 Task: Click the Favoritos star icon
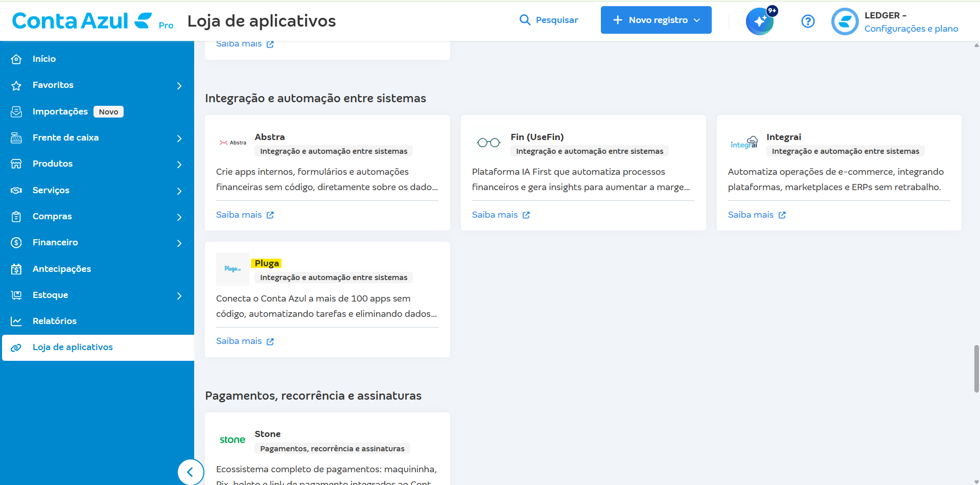tap(16, 85)
